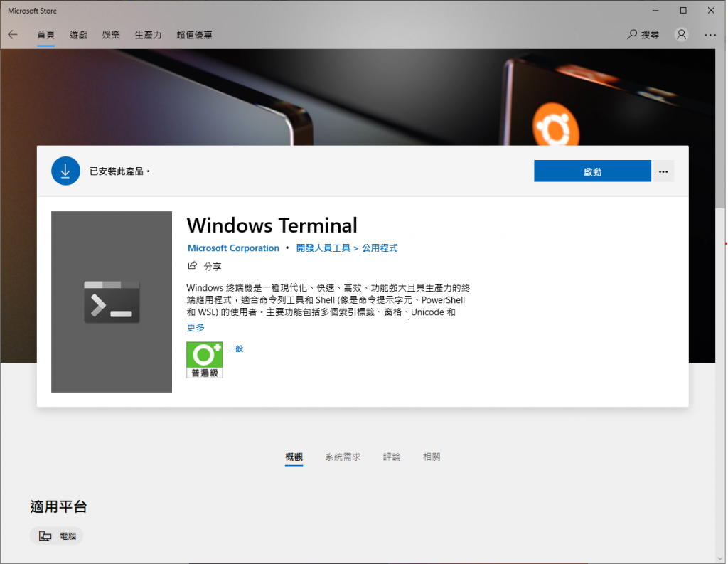Viewport: 728px width, 564px height.
Task: Minimize the Microsoft Store window
Action: click(655, 10)
